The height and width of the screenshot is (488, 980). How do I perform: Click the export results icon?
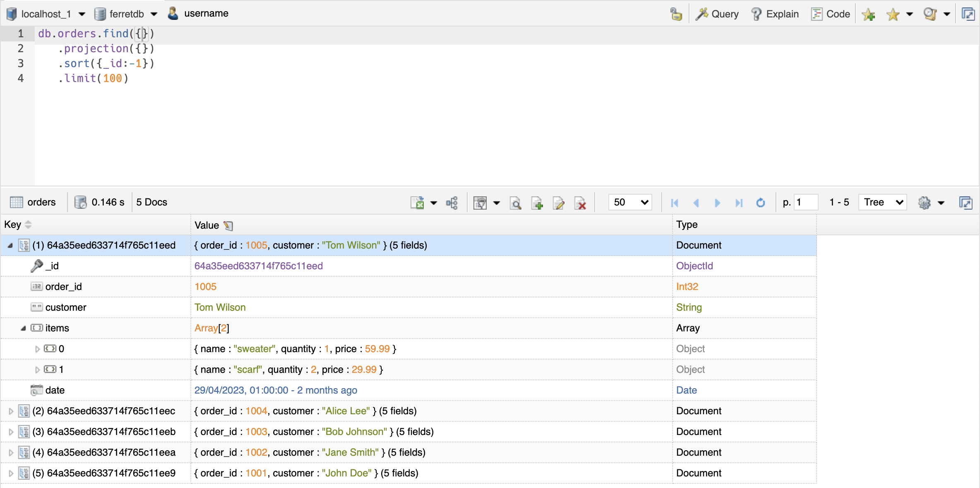point(418,203)
